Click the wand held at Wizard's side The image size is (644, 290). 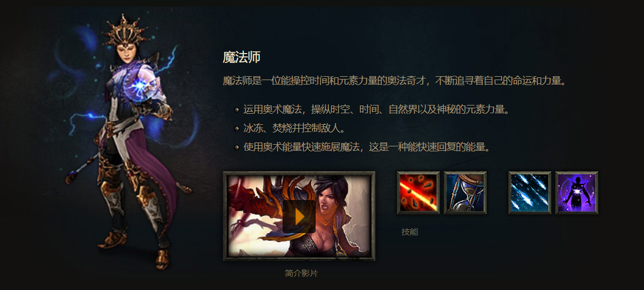82,168
